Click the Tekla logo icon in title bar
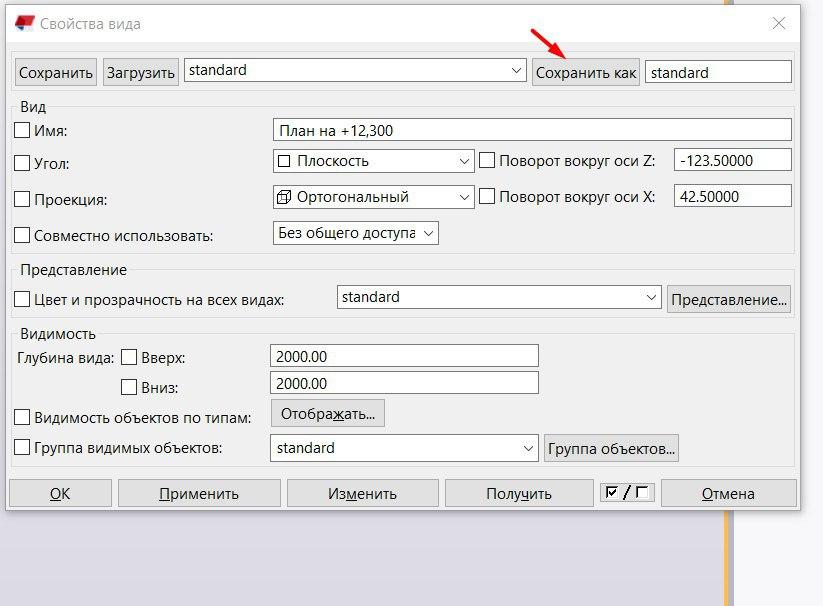823x606 pixels. (x=24, y=24)
